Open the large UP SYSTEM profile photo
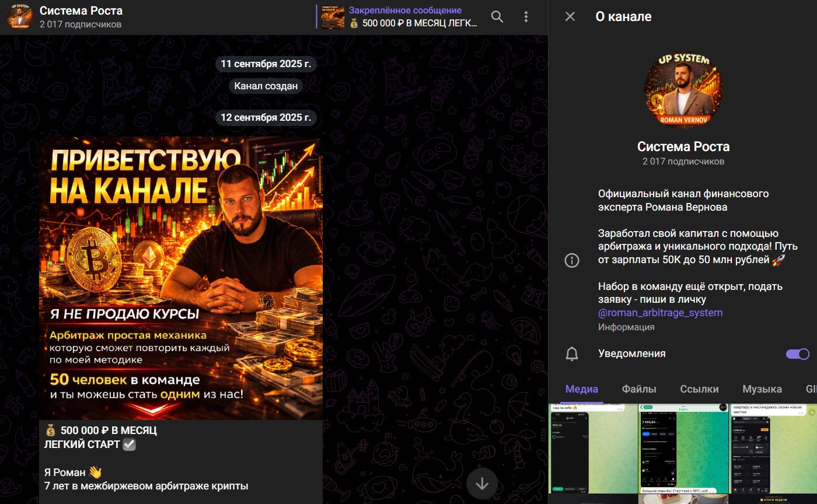Screen dimensions: 817x504 [683, 90]
